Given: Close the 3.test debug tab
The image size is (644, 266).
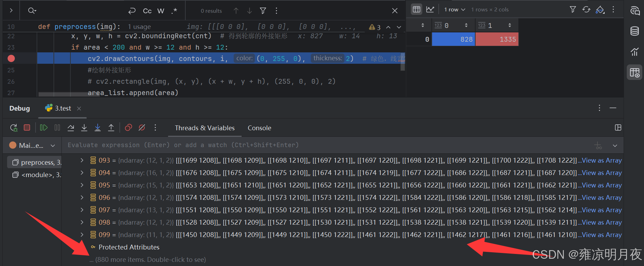Looking at the screenshot, I should click(x=79, y=109).
